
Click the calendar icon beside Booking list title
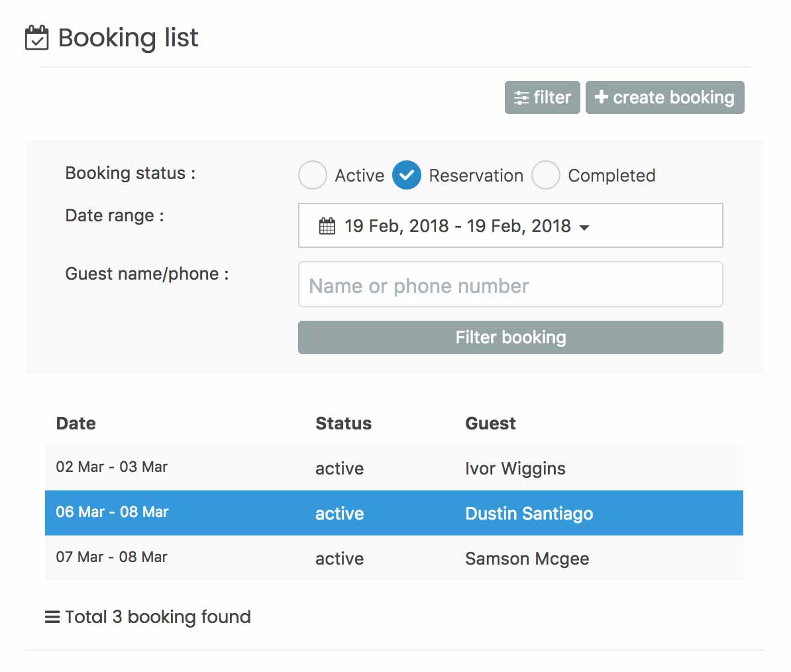[36, 38]
